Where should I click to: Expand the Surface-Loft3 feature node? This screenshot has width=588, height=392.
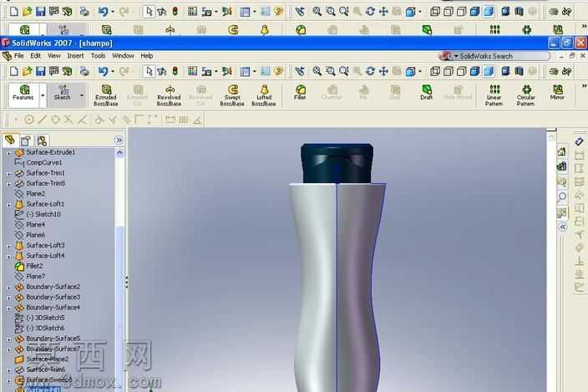pos(8,246)
